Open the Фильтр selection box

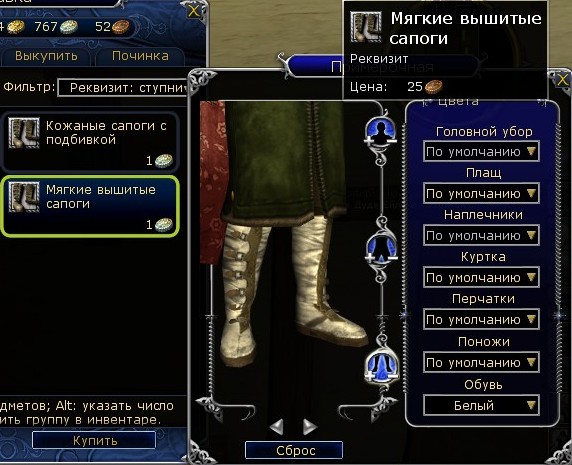[123, 88]
